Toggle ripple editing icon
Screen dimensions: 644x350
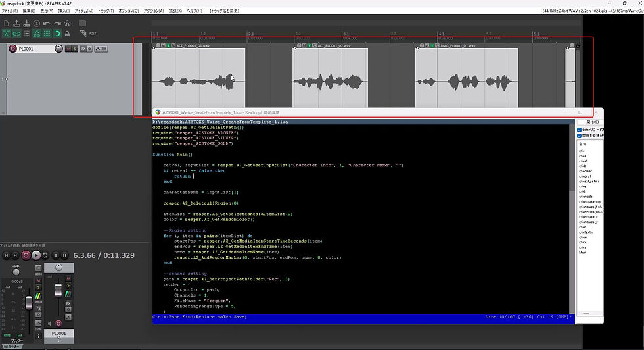pos(27,34)
